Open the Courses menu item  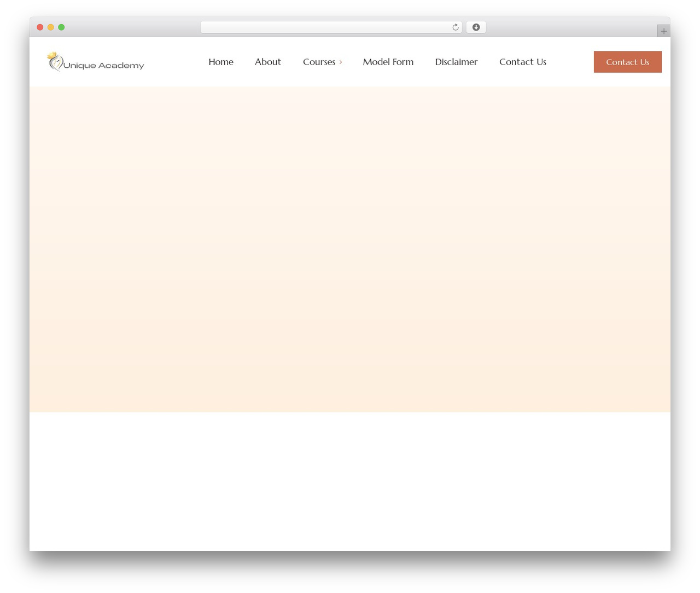click(x=319, y=62)
